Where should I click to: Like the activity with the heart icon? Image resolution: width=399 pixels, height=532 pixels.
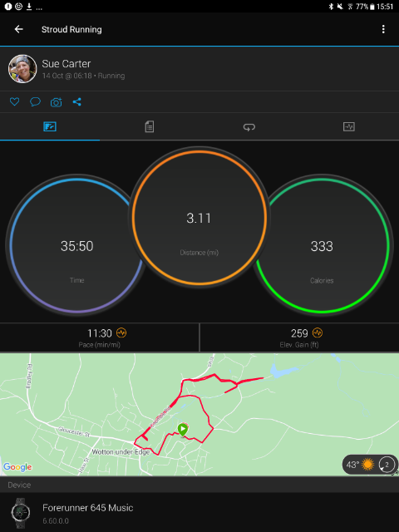coord(14,101)
